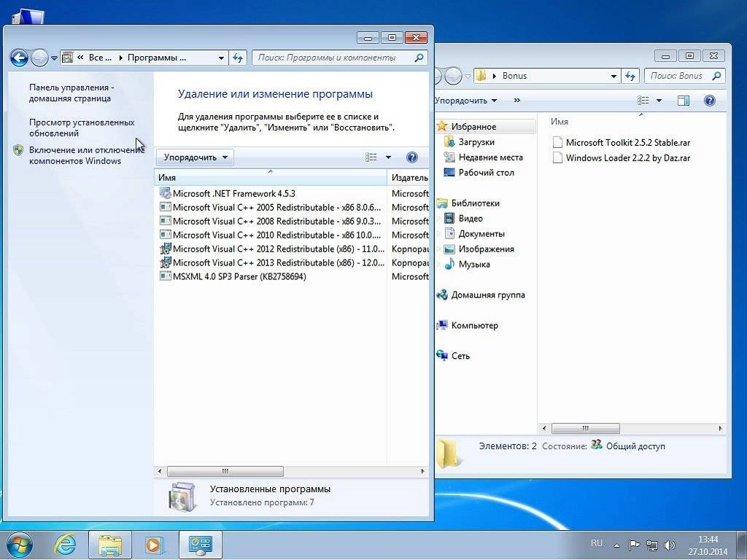Click horizontal scrollbar thumb in Programs list

click(x=225, y=471)
